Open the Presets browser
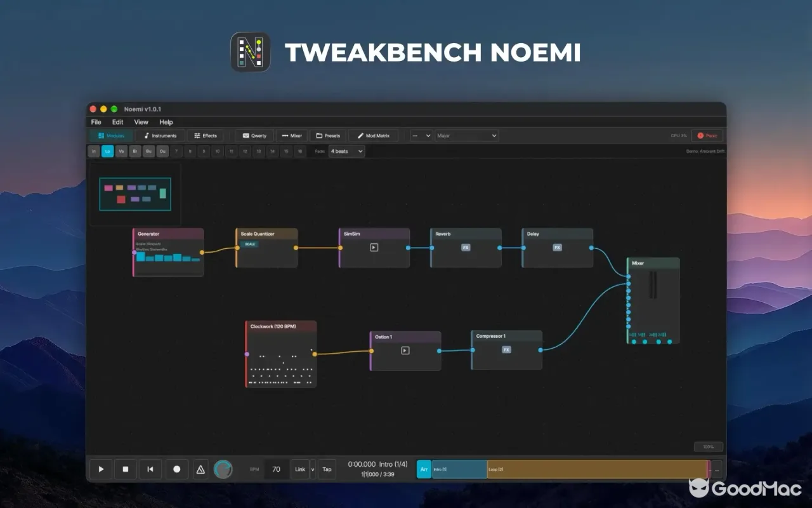Viewport: 812px width, 508px height. 328,135
